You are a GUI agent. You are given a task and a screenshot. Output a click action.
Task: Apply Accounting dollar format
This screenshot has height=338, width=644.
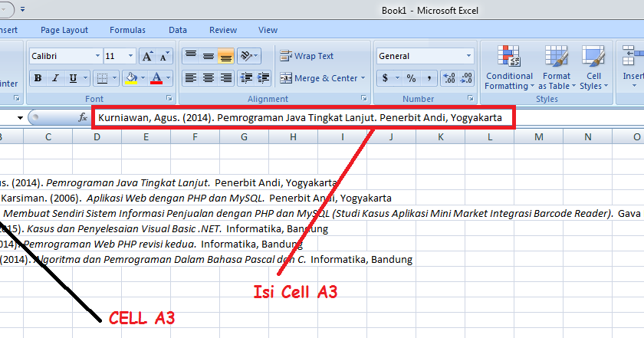385,78
